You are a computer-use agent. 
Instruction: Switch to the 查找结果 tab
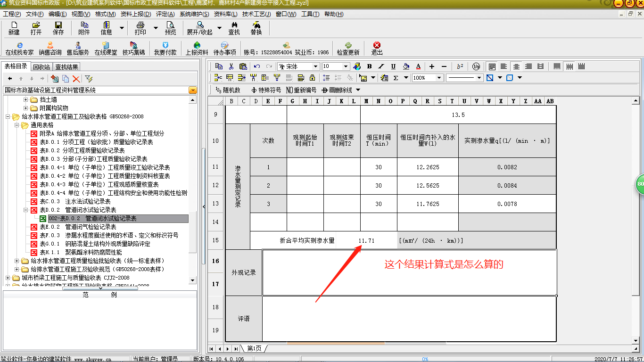[x=66, y=67]
